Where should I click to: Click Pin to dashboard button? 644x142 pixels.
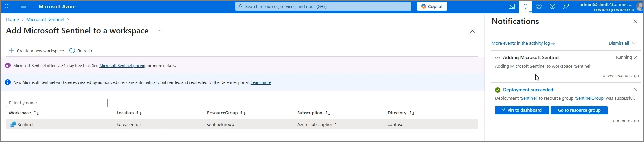tap(522, 110)
